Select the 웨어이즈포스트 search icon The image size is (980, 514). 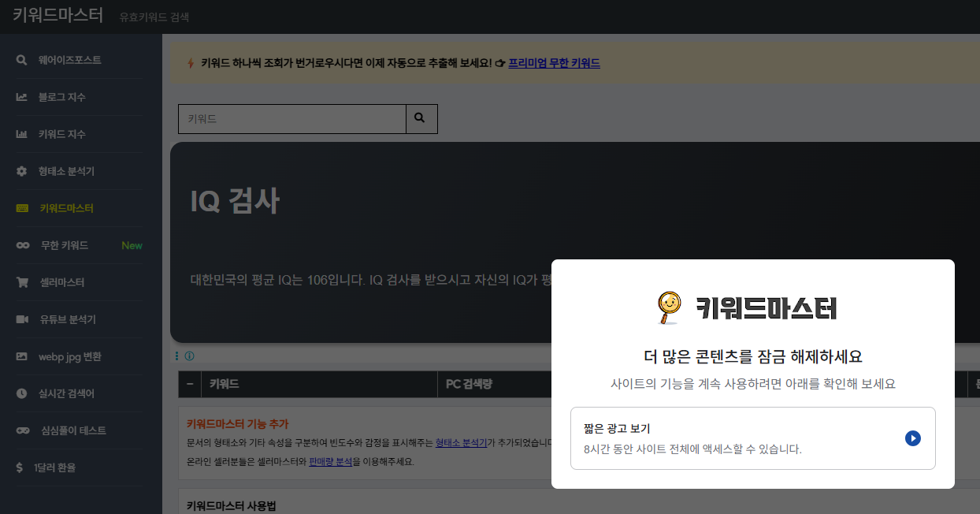(20, 60)
